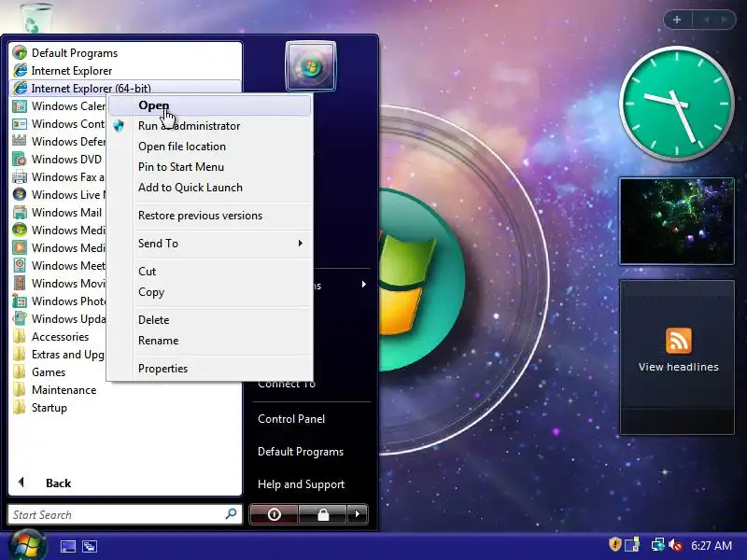The height and width of the screenshot is (560, 747).
Task: Click the security shield tray icon
Action: [615, 544]
